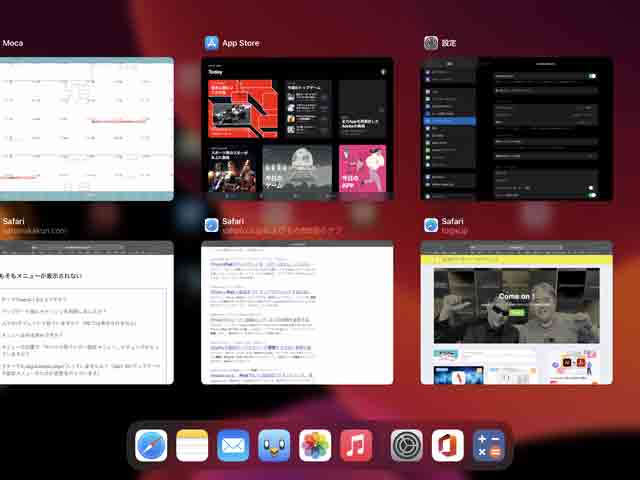Viewport: 640px width, 480px height.
Task: Click the '設定' app label
Action: [449, 43]
